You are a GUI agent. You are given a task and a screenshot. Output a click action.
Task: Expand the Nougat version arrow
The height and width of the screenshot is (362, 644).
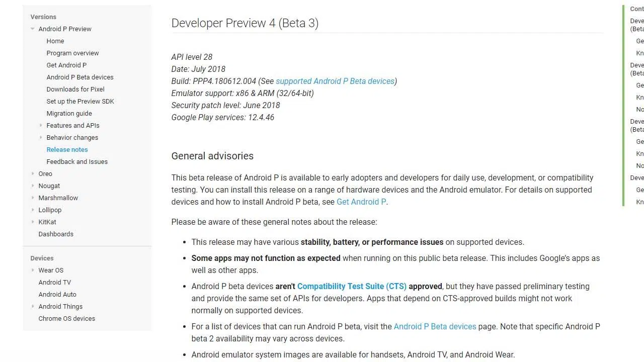[33, 186]
